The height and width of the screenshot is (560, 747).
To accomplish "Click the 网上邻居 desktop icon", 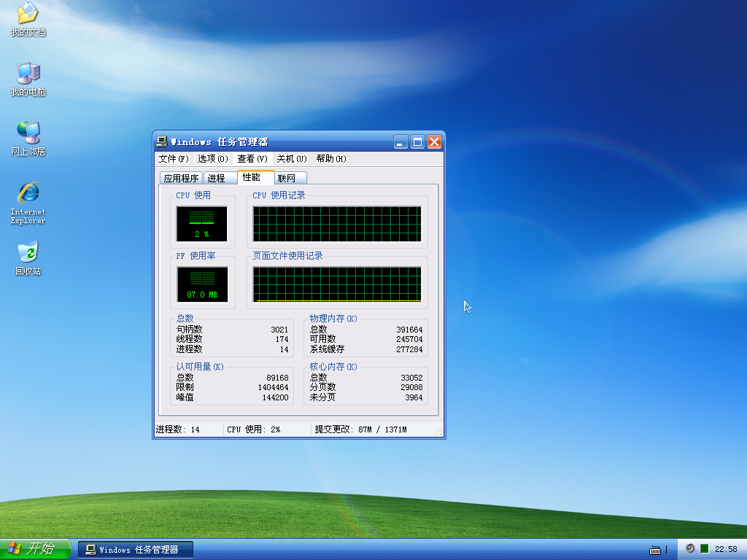I will 28,139.
